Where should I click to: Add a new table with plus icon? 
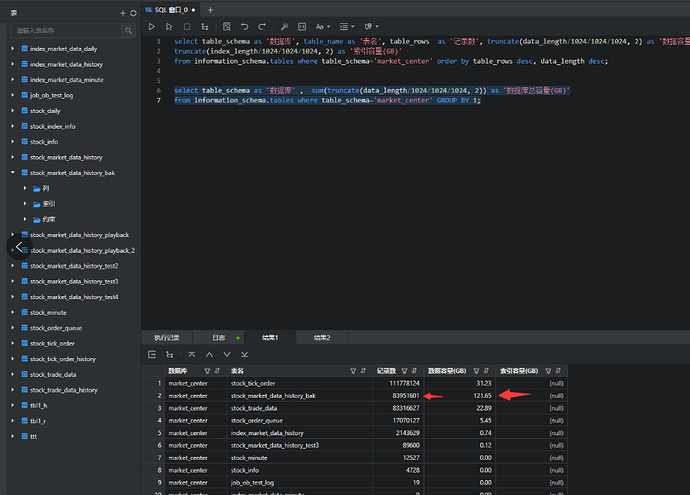point(123,13)
